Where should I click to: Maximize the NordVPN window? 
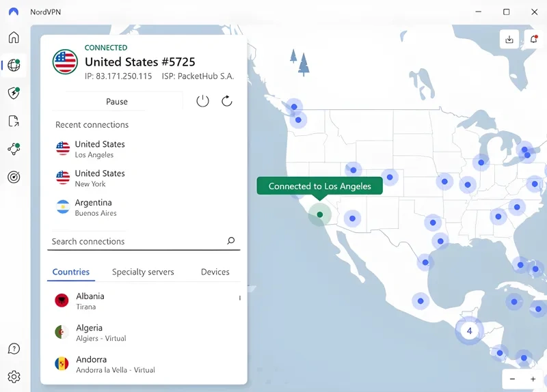tap(506, 12)
